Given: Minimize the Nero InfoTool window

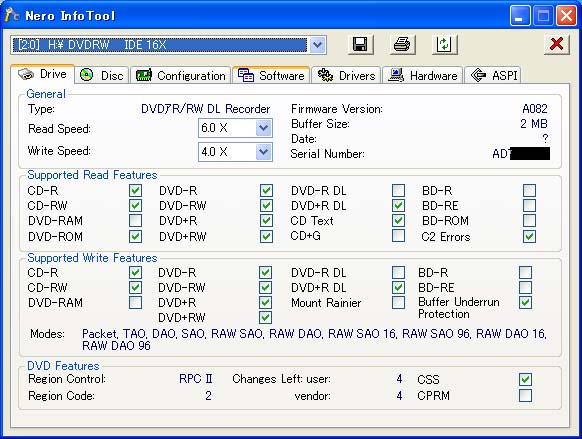Looking at the screenshot, I should (520, 16).
